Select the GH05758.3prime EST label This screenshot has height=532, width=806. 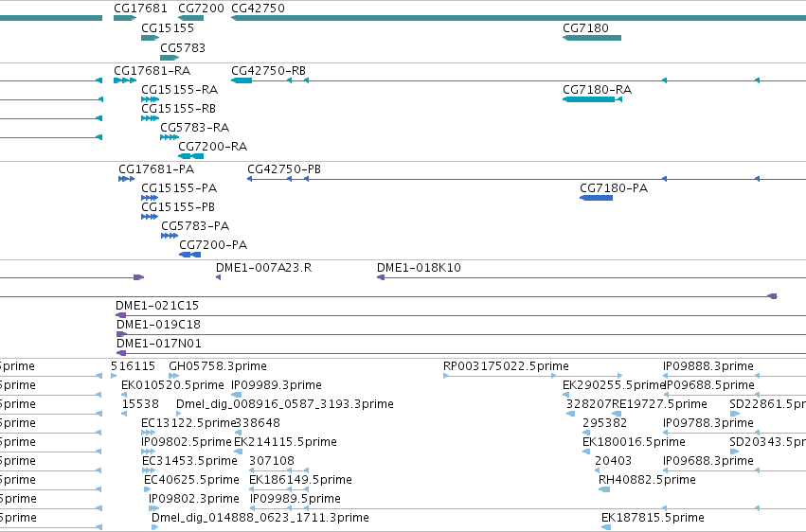[x=218, y=366]
